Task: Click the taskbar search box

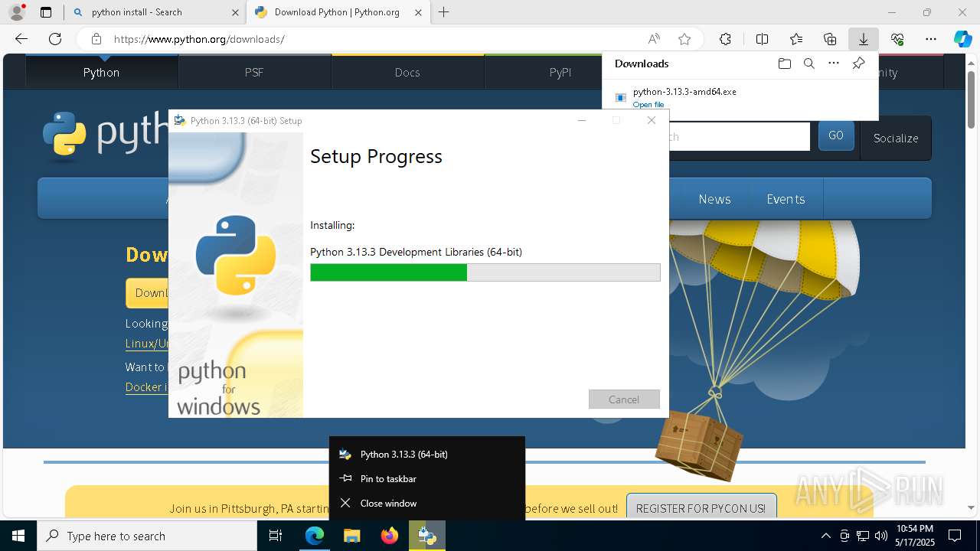Action: point(147,536)
